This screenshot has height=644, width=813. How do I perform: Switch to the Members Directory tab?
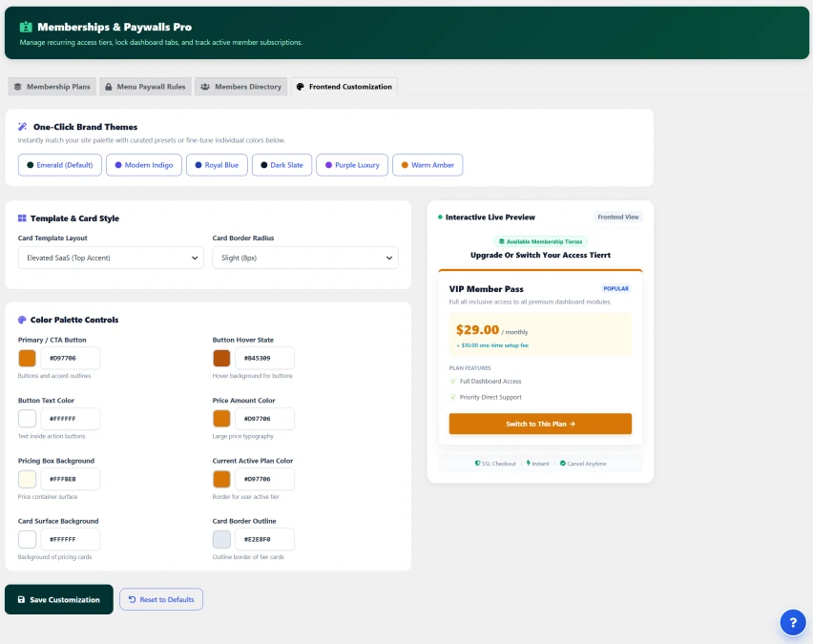[241, 87]
